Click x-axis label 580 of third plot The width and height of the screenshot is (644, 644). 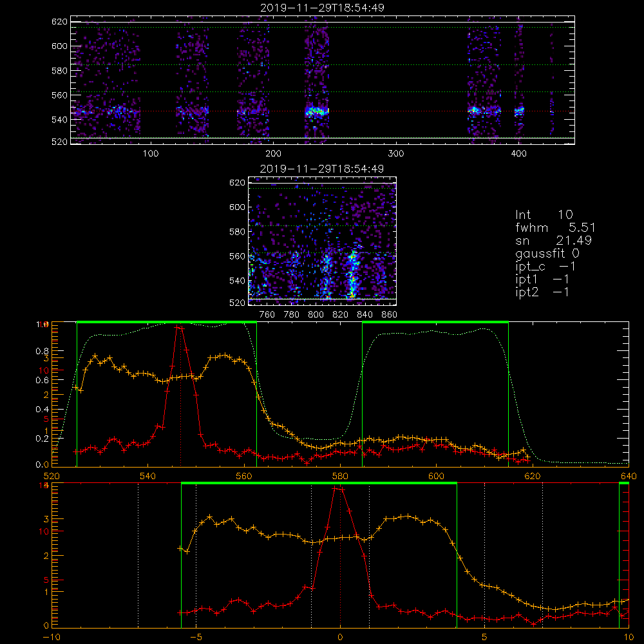click(340, 476)
